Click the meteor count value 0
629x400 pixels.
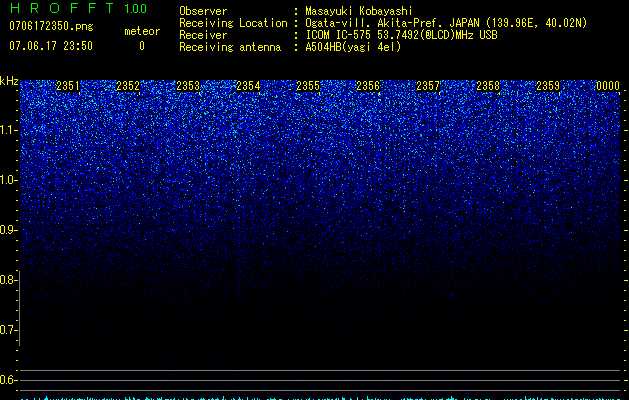142,46
